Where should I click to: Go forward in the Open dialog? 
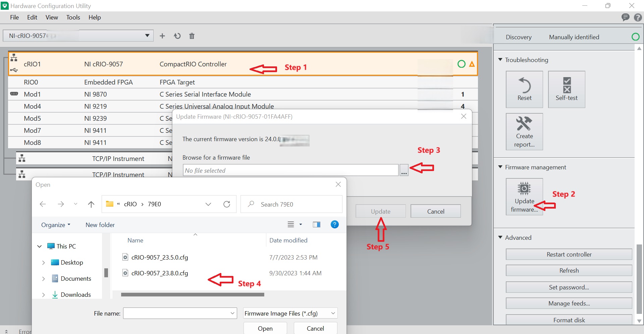(61, 204)
